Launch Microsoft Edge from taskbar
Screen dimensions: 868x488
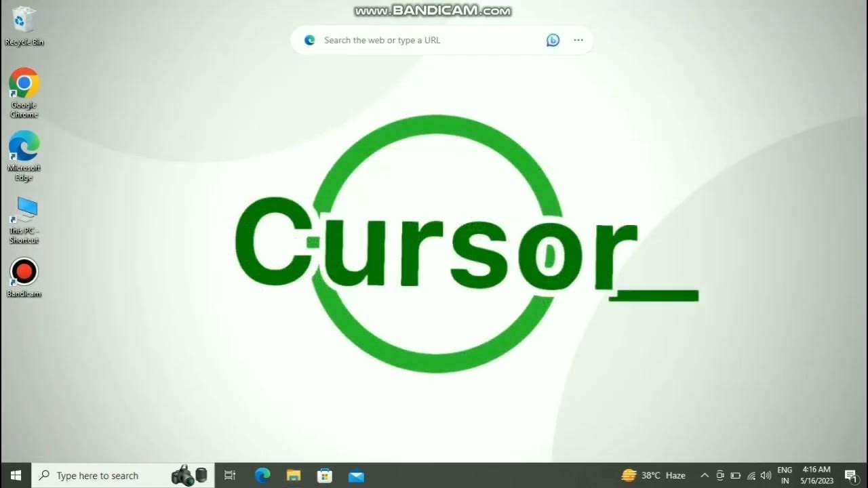(x=262, y=475)
